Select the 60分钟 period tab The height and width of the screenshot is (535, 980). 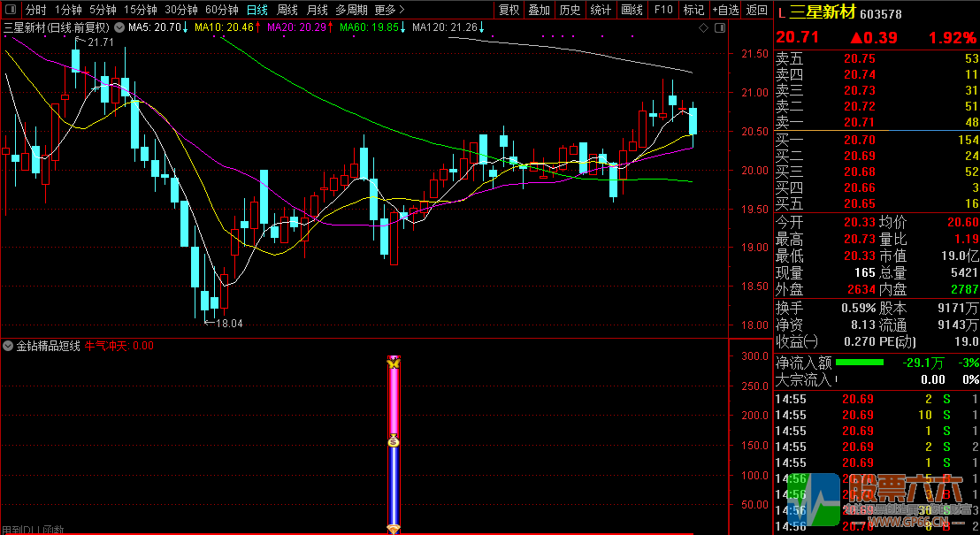click(221, 11)
